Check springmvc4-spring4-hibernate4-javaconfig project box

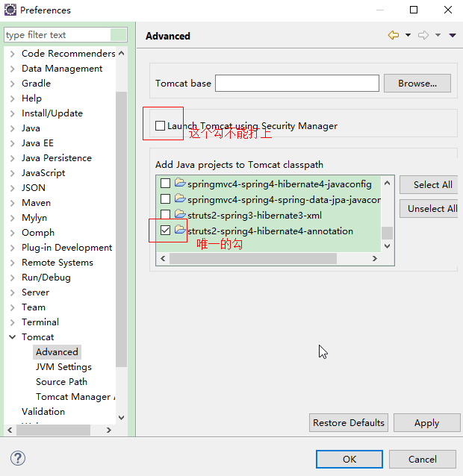pos(165,184)
